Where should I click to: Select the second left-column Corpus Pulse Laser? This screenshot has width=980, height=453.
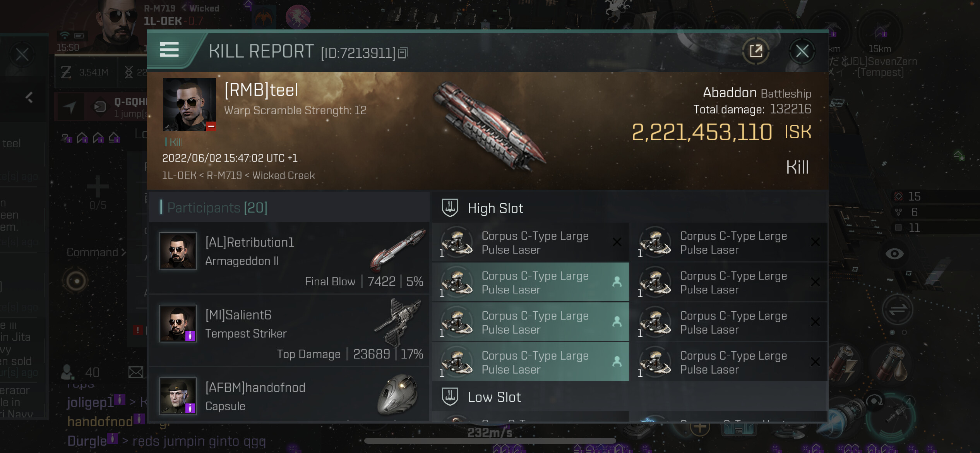[530, 283]
